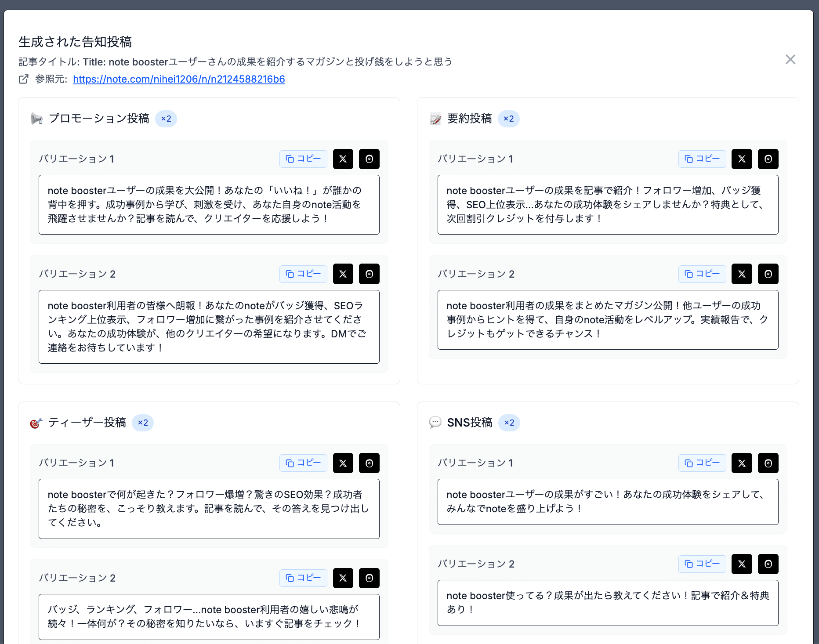
Task: Copy 要約投稿 バリエーション 1 text
Action: 702,159
